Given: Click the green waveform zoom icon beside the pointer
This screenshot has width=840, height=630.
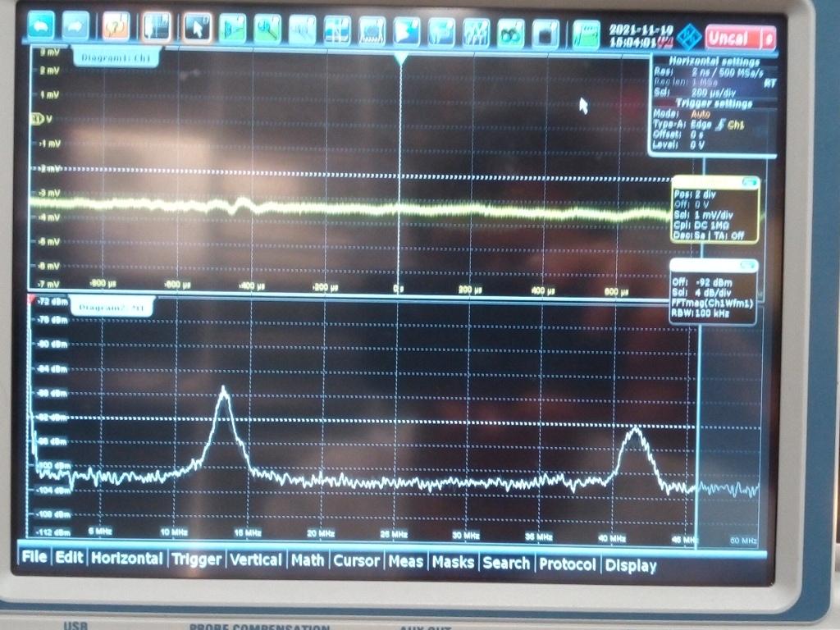Looking at the screenshot, I should (x=232, y=29).
